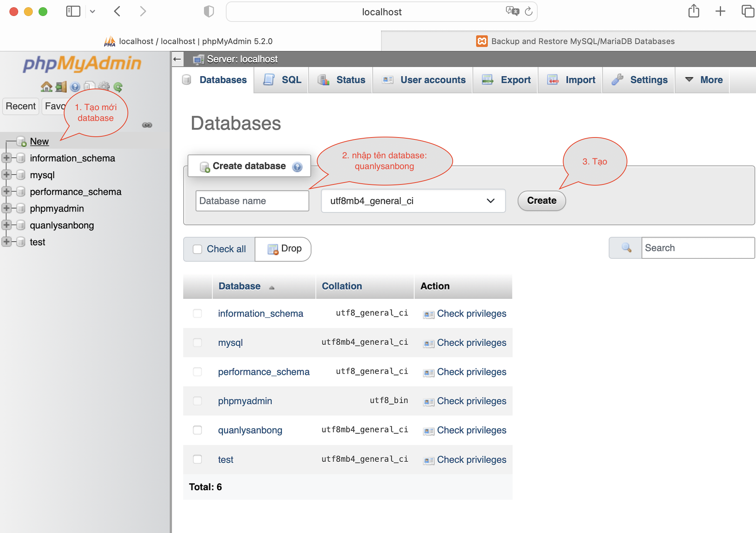Tick the quanlysanbong row checkbox
The image size is (756, 533).
click(197, 430)
